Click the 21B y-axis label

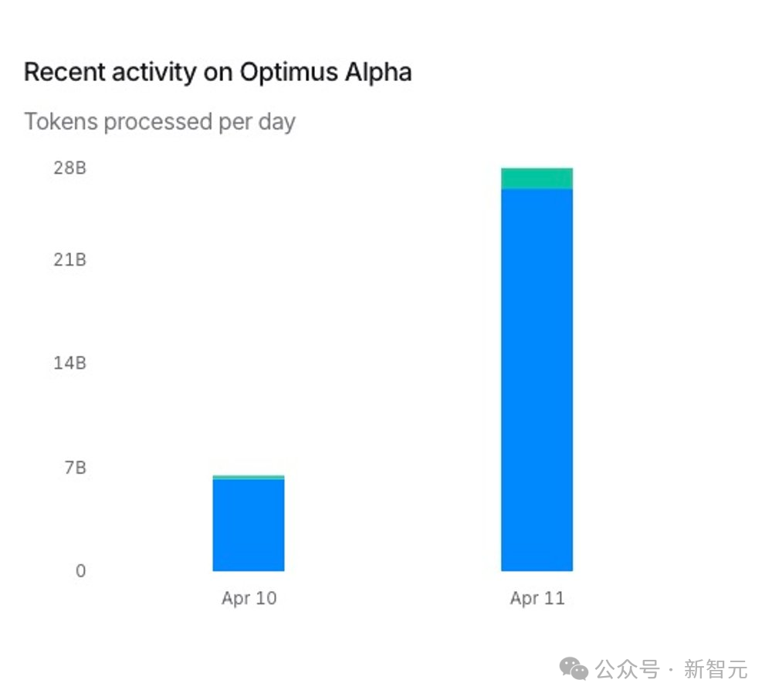point(69,260)
